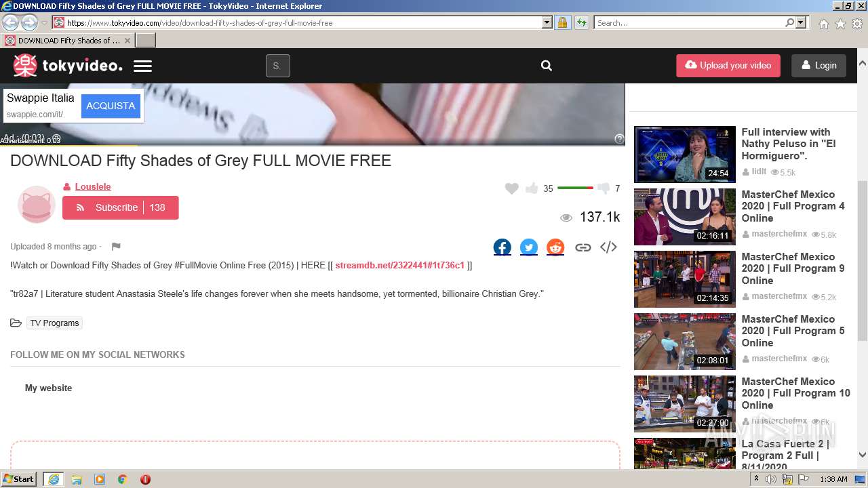The image size is (868, 488).
Task: Share the video on Twitter
Action: [529, 247]
